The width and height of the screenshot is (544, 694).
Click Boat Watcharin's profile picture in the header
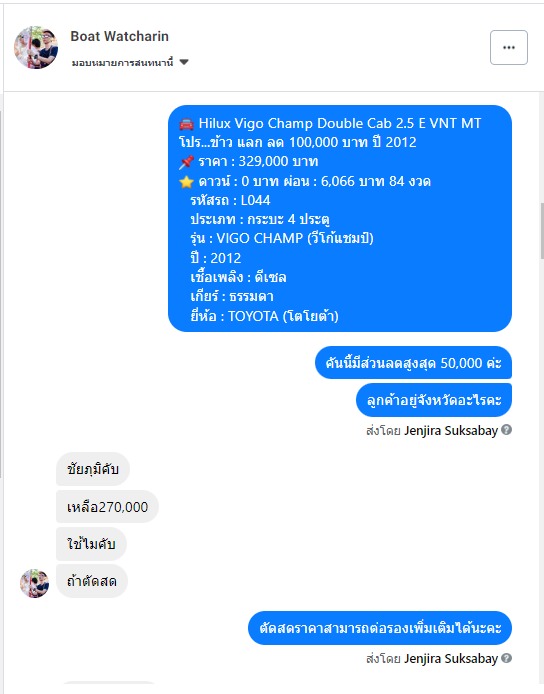[36, 47]
